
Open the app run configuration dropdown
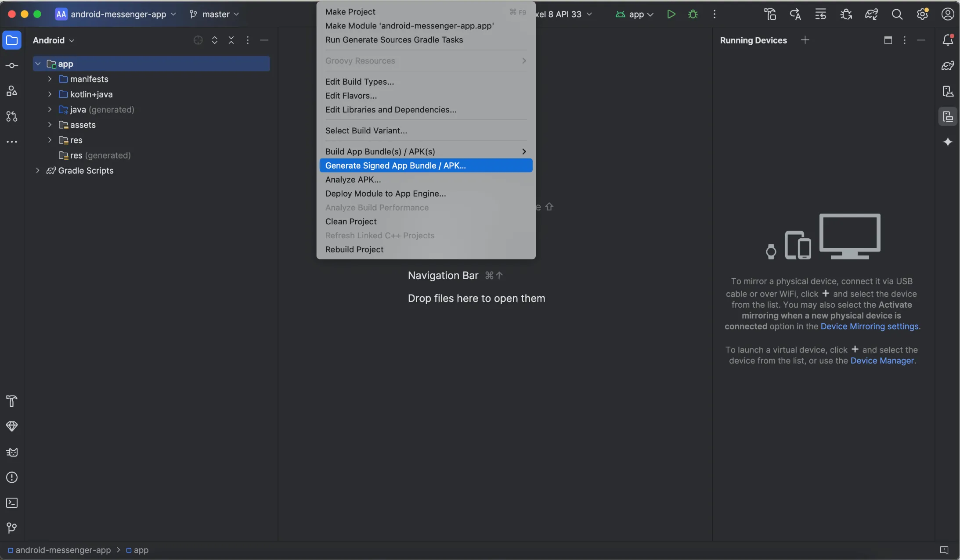tap(635, 14)
